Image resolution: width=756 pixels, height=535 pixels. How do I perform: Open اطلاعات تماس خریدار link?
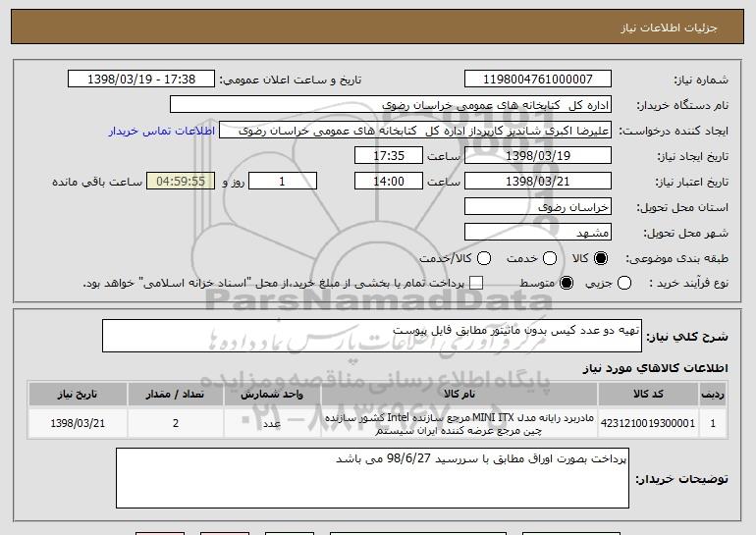tap(159, 131)
